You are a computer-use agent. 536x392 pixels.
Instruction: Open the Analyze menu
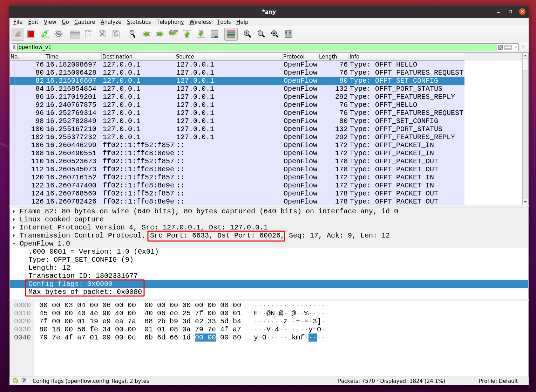[x=111, y=22]
